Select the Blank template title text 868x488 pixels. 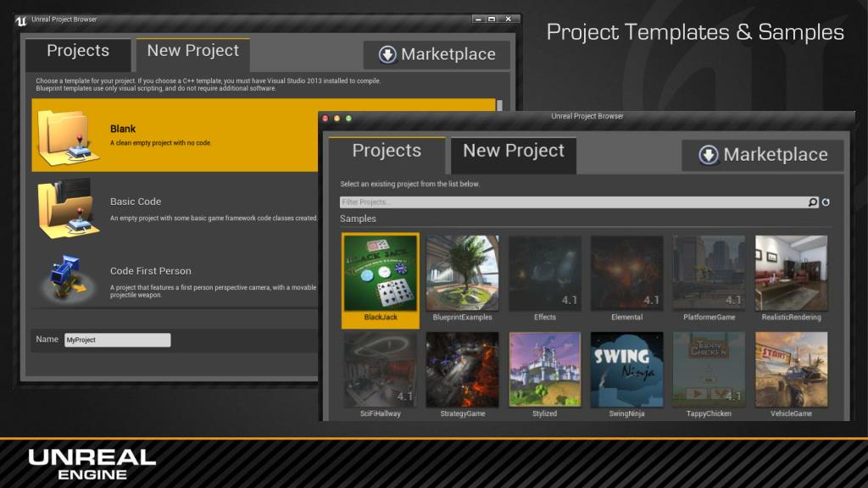tap(123, 129)
